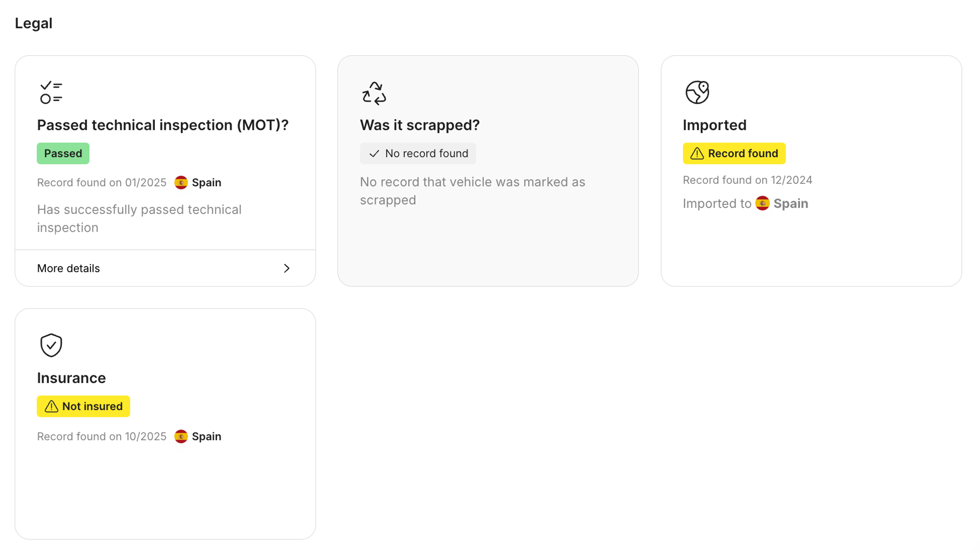
Task: Open More details for technical inspection
Action: [x=68, y=268]
